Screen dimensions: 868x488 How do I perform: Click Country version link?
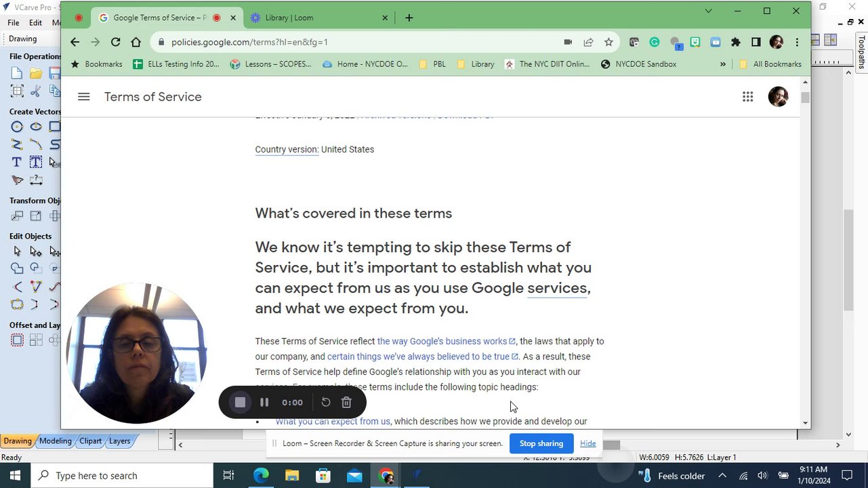tap(287, 149)
